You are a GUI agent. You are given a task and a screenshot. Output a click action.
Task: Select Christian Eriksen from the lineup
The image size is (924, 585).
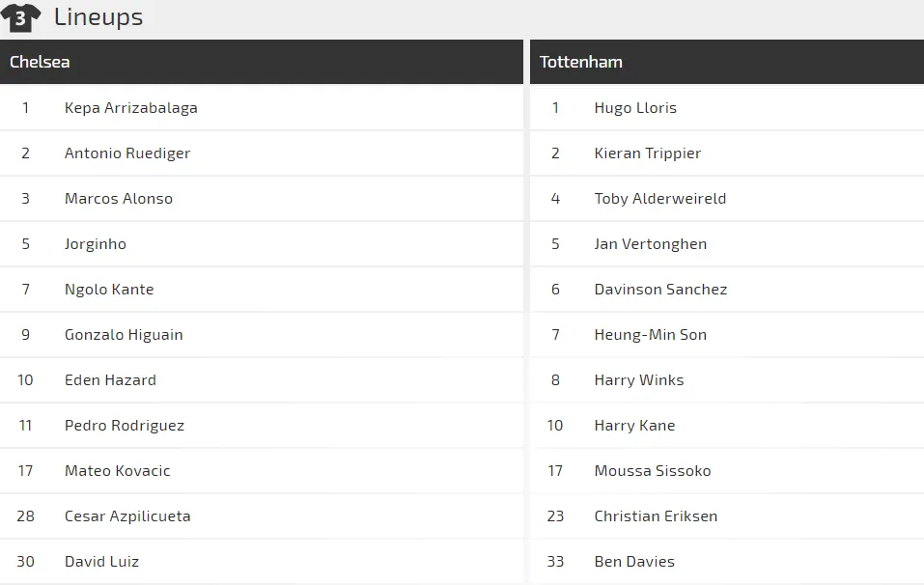point(656,515)
